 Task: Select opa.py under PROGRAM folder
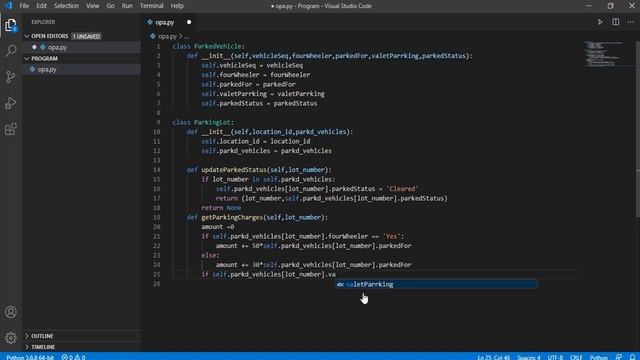(x=82, y=69)
